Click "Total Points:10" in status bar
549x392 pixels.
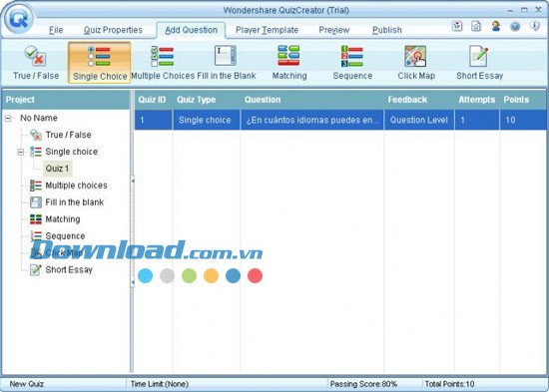(x=449, y=384)
